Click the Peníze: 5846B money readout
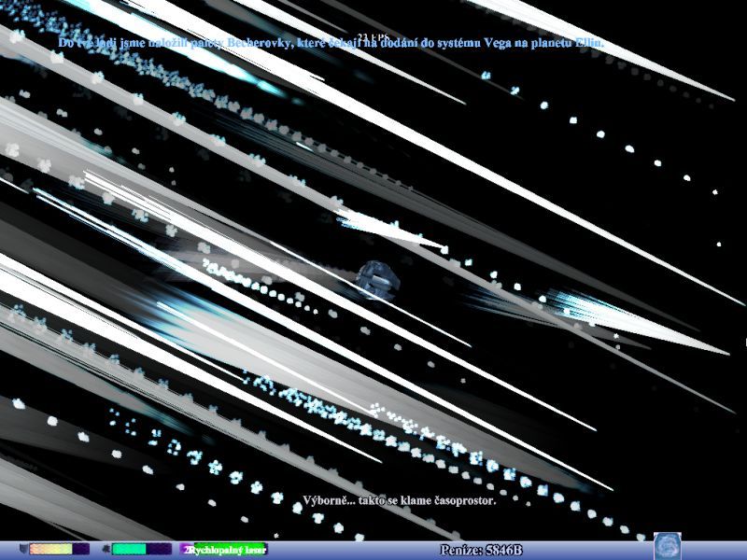 (x=481, y=550)
